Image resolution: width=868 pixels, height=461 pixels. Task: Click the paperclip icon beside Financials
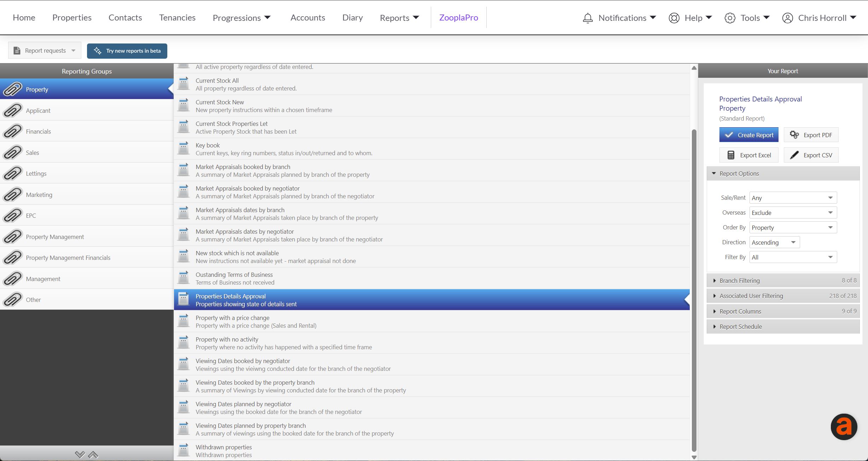[x=13, y=131]
